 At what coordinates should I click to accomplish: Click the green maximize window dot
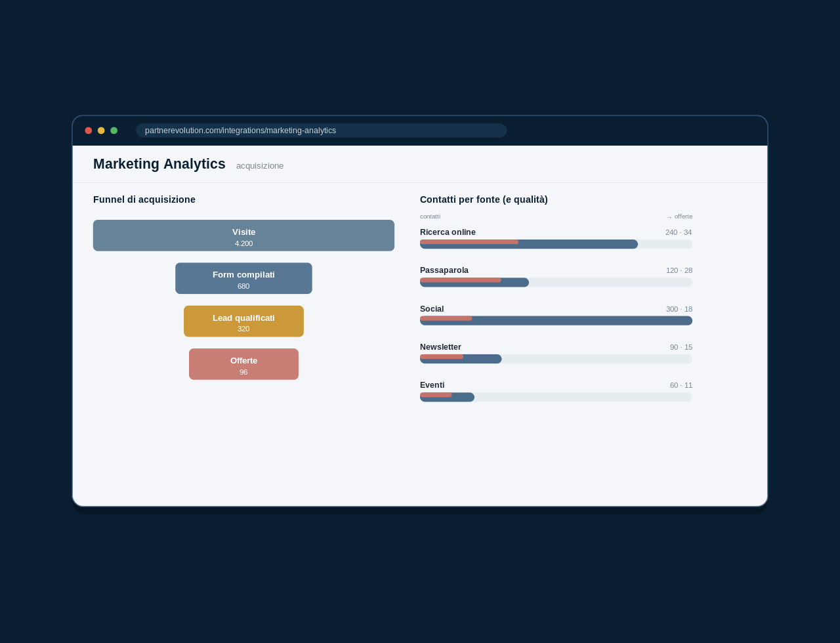[114, 131]
